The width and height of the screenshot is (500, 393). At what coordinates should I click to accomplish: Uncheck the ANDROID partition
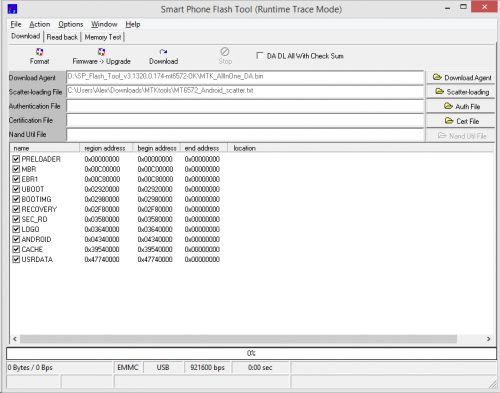[x=16, y=239]
